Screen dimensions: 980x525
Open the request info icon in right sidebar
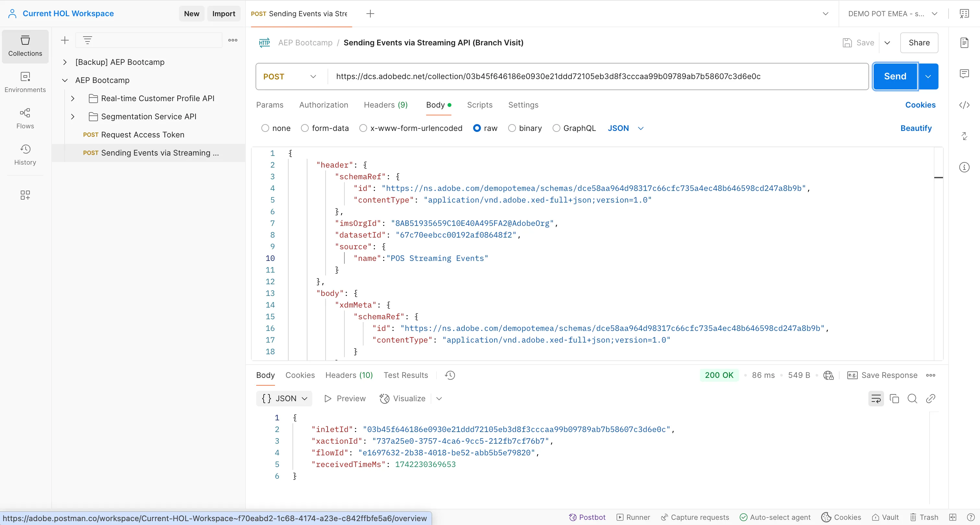pyautogui.click(x=964, y=167)
